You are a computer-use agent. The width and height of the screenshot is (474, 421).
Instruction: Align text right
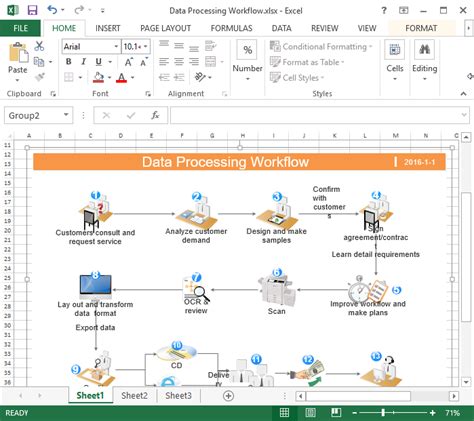tap(194, 62)
